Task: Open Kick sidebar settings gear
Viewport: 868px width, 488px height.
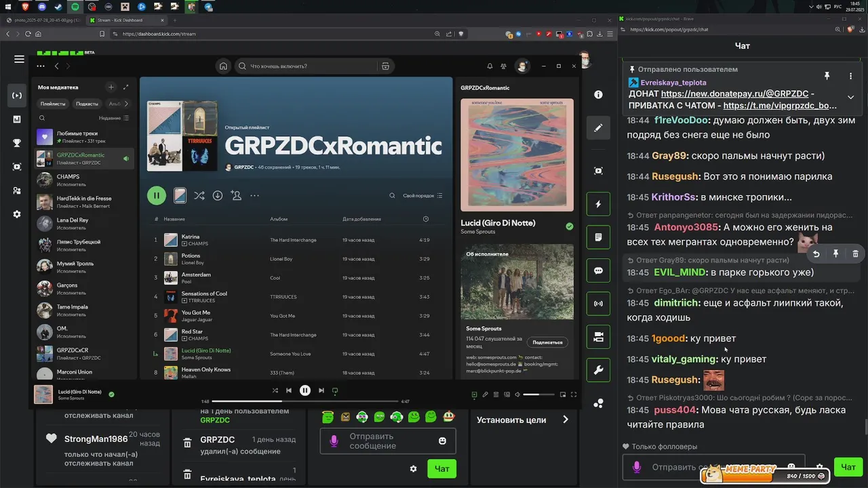Action: (17, 214)
